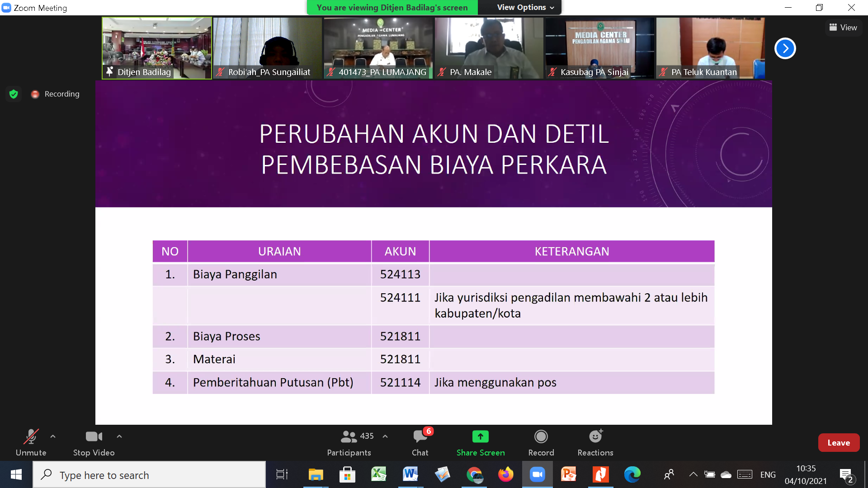Open the Participants panel
The image size is (868, 488).
[349, 442]
